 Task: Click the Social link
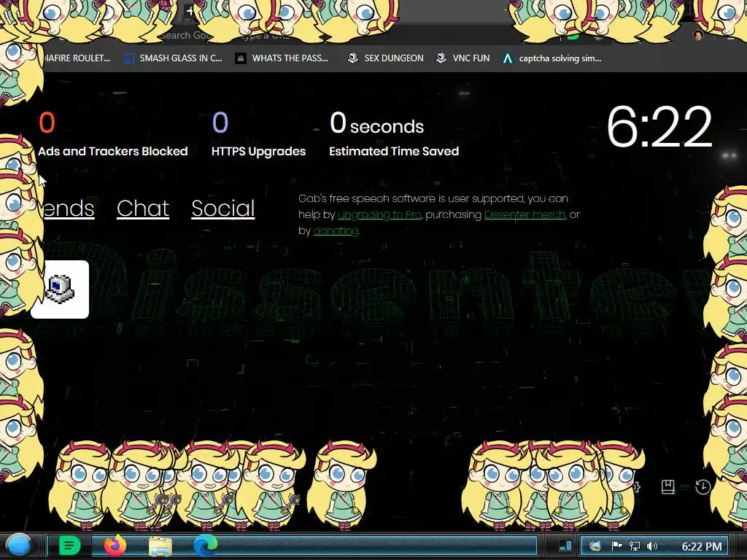223,209
